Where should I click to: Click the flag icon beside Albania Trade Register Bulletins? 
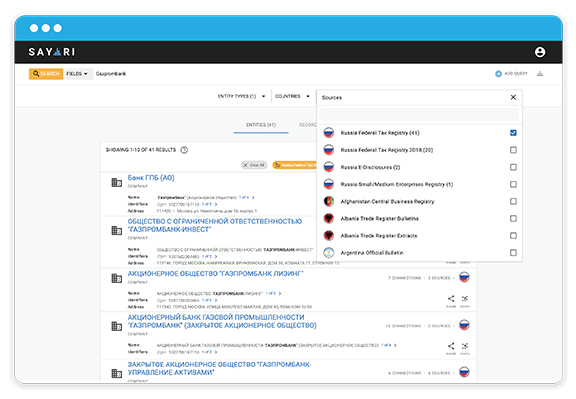(329, 219)
